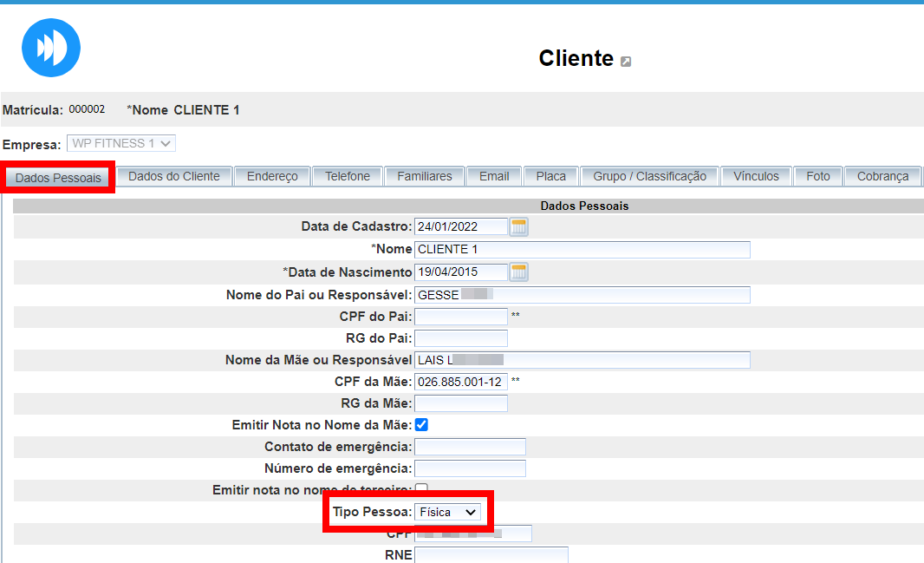View the Foto tab

click(x=818, y=176)
